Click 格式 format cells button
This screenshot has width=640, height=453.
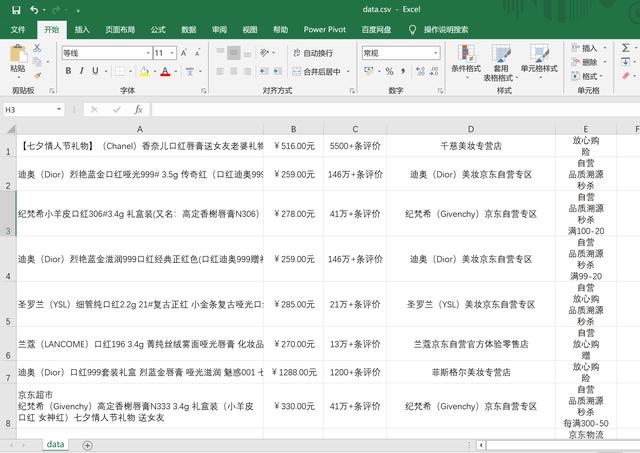pos(587,76)
